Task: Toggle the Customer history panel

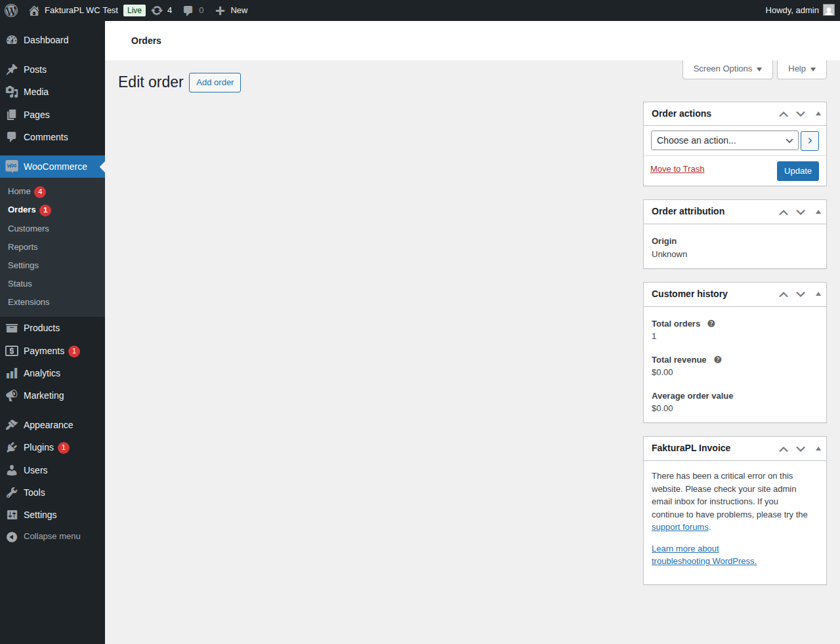Action: pyautogui.click(x=818, y=294)
